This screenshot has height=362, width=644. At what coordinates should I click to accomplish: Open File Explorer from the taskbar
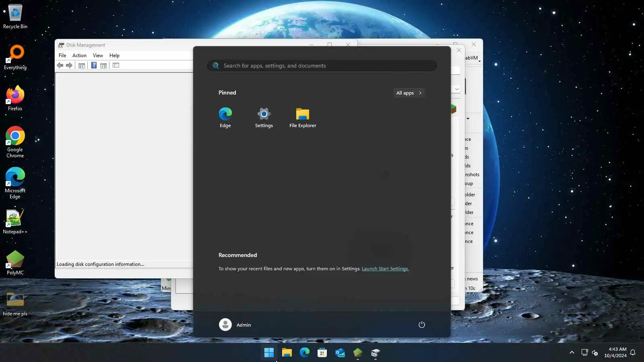click(x=287, y=353)
